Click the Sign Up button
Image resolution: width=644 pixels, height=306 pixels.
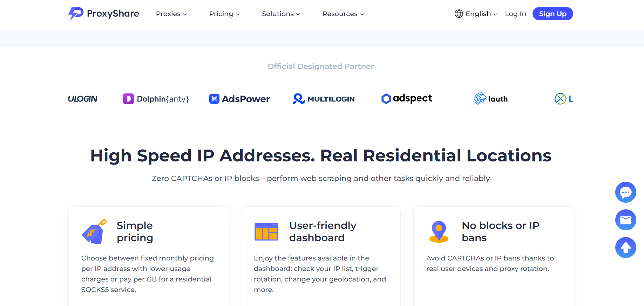pos(553,14)
